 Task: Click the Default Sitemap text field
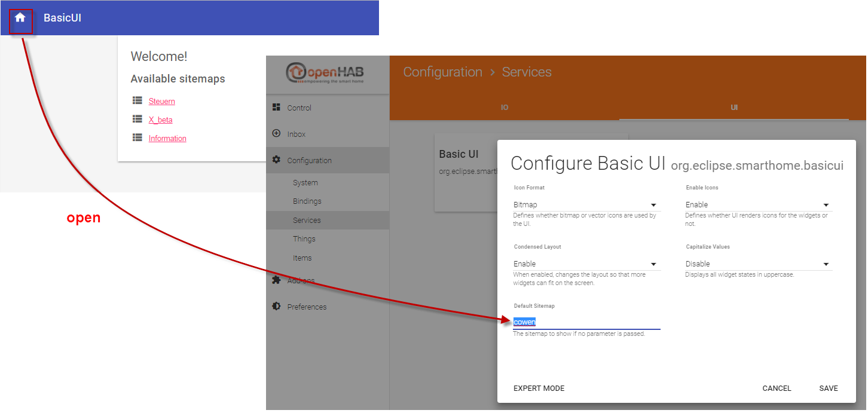click(x=586, y=322)
